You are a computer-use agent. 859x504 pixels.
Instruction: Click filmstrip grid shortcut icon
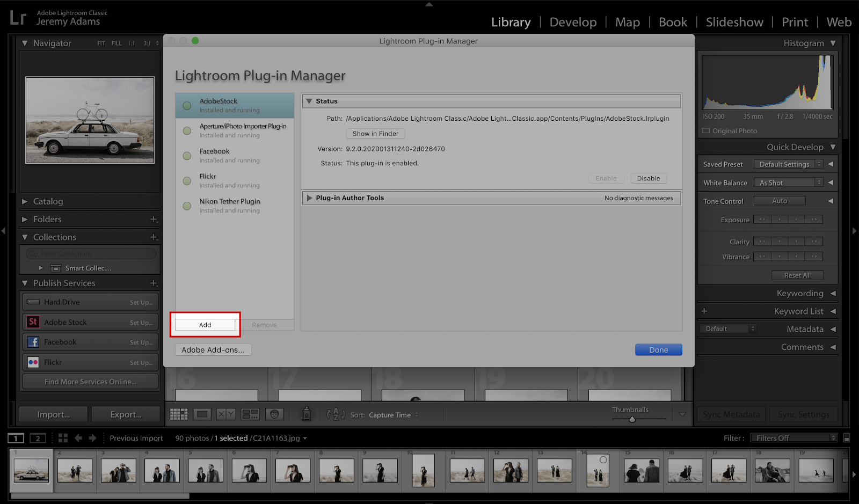tap(63, 438)
